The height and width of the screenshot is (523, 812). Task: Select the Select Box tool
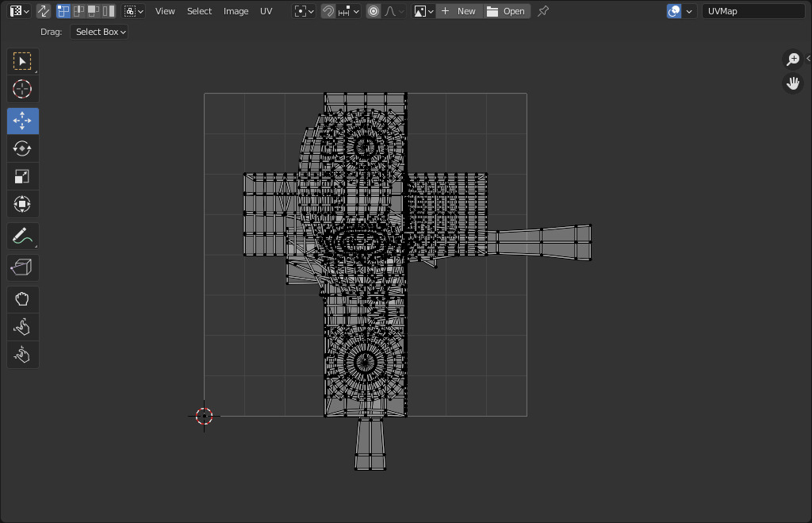point(22,61)
